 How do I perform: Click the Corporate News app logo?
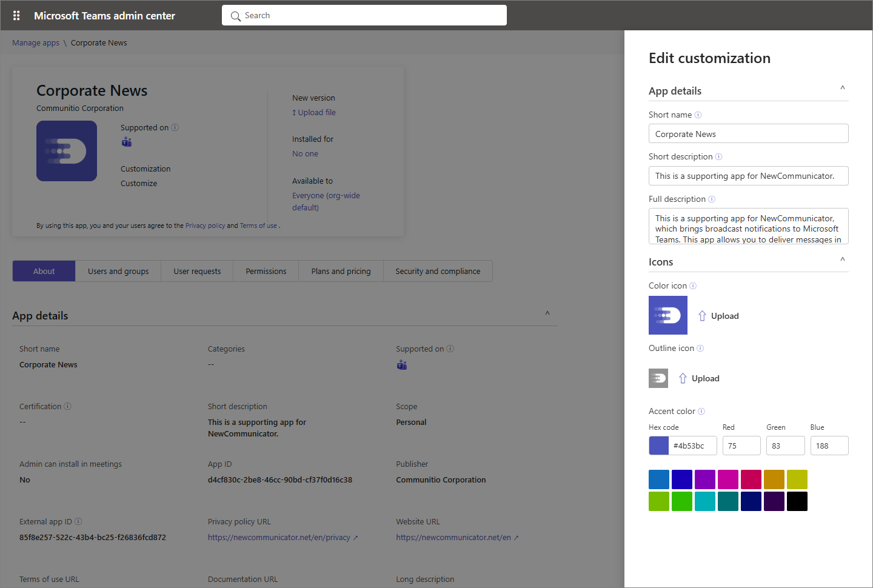[x=67, y=151]
